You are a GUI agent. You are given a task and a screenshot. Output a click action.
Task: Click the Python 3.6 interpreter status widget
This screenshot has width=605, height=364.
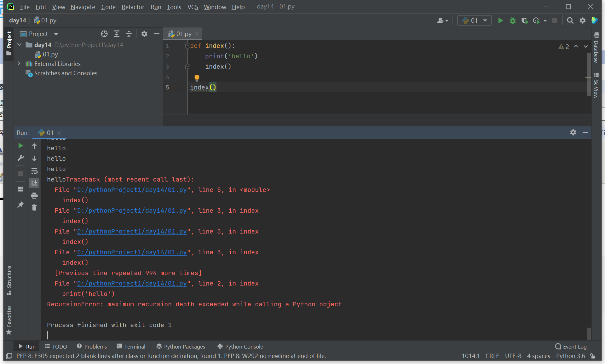pyautogui.click(x=570, y=356)
